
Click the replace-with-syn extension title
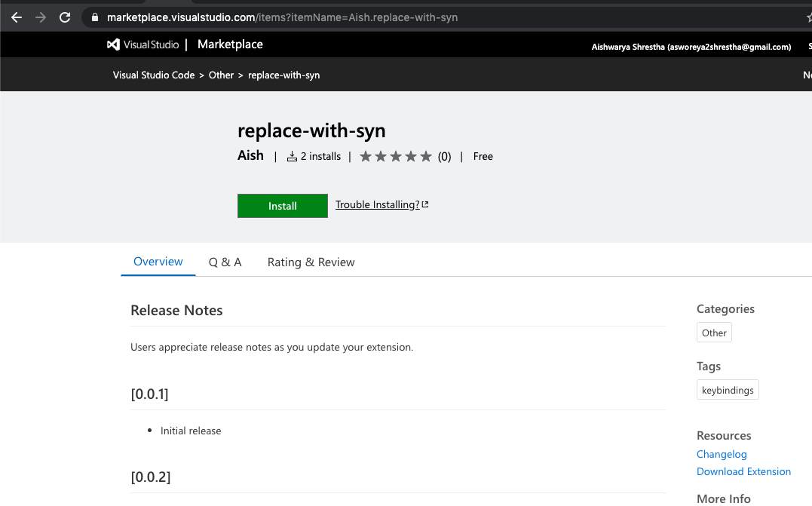point(311,130)
